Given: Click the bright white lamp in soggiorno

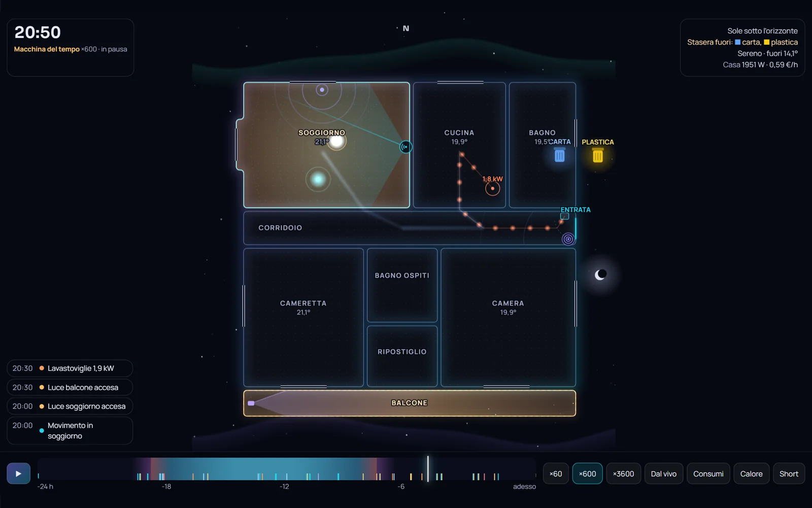Looking at the screenshot, I should (x=336, y=141).
